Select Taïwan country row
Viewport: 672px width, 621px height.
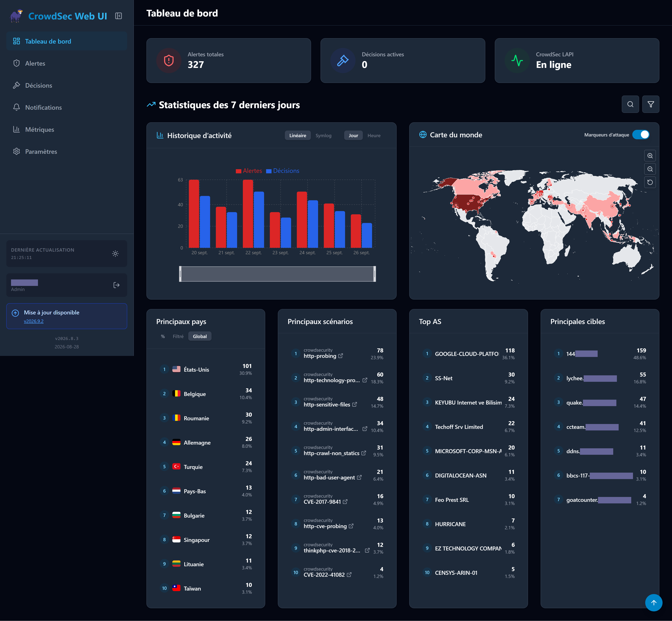206,588
